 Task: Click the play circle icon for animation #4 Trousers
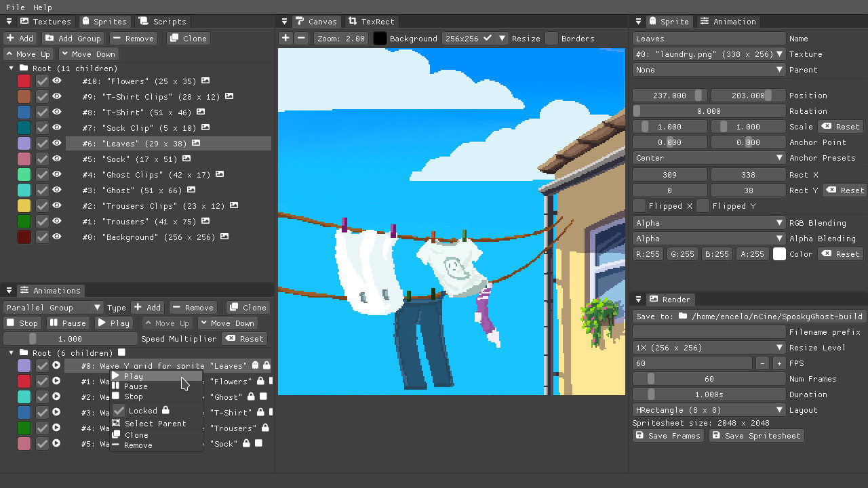tap(57, 428)
